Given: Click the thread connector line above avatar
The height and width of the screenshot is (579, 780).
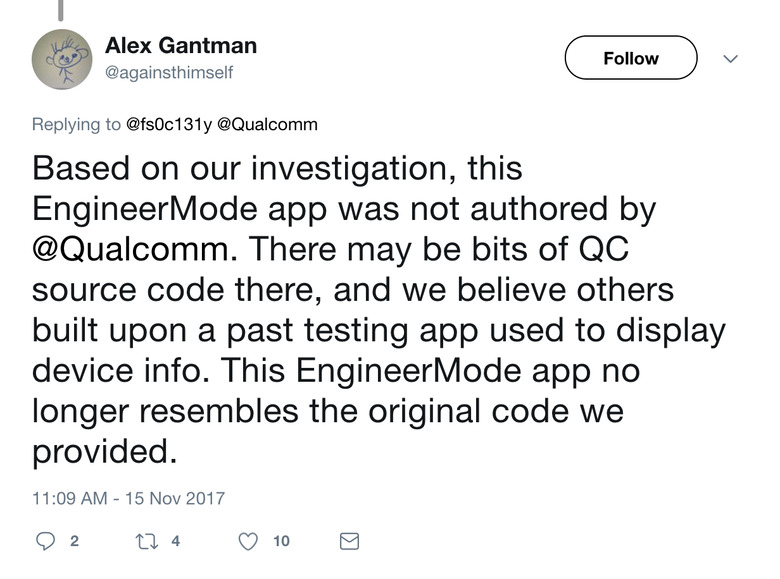Looking at the screenshot, I should (60, 10).
